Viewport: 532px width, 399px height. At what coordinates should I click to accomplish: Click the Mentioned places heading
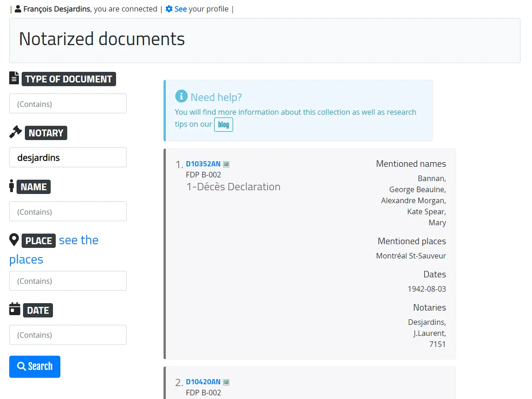(x=412, y=241)
